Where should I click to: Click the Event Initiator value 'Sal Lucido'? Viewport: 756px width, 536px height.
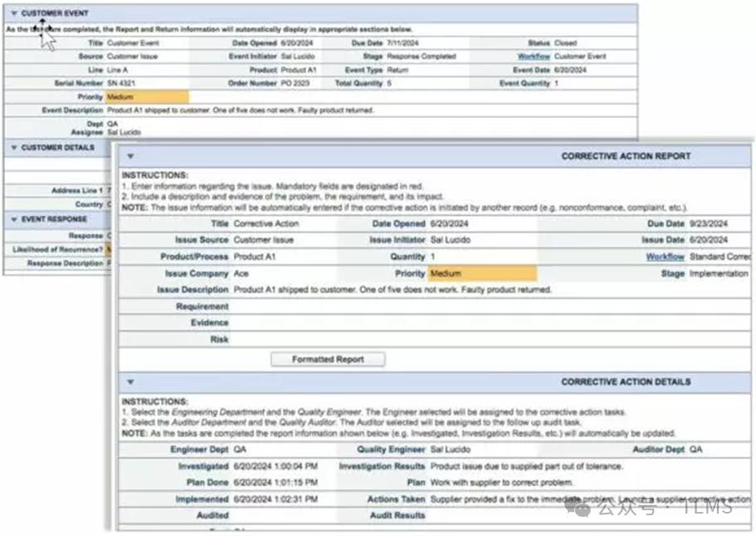pos(297,56)
